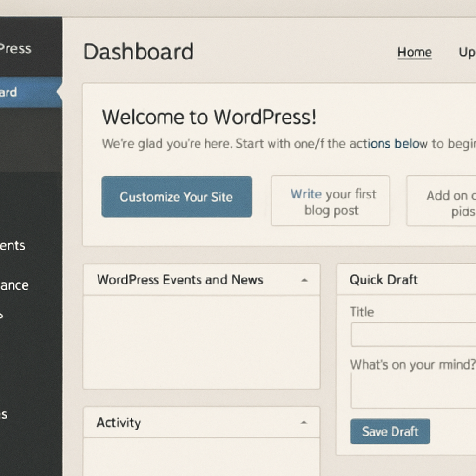
Task: Click the actions below link text
Action: tap(389, 144)
